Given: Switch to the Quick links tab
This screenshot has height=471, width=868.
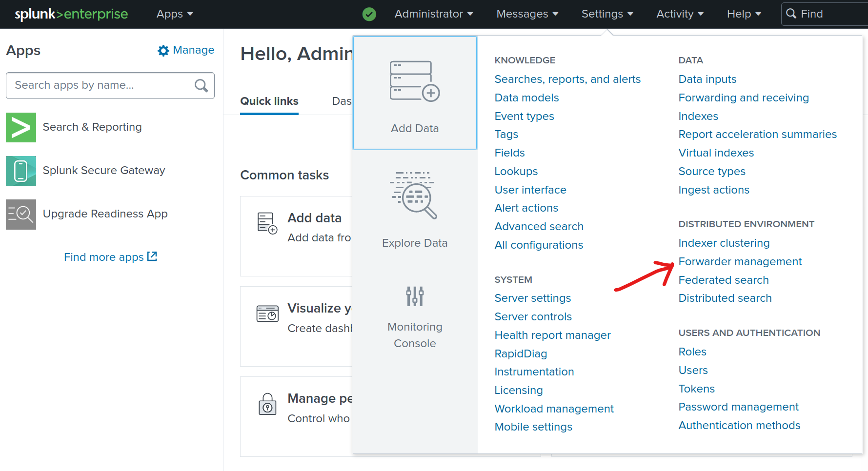Looking at the screenshot, I should pyautogui.click(x=269, y=101).
